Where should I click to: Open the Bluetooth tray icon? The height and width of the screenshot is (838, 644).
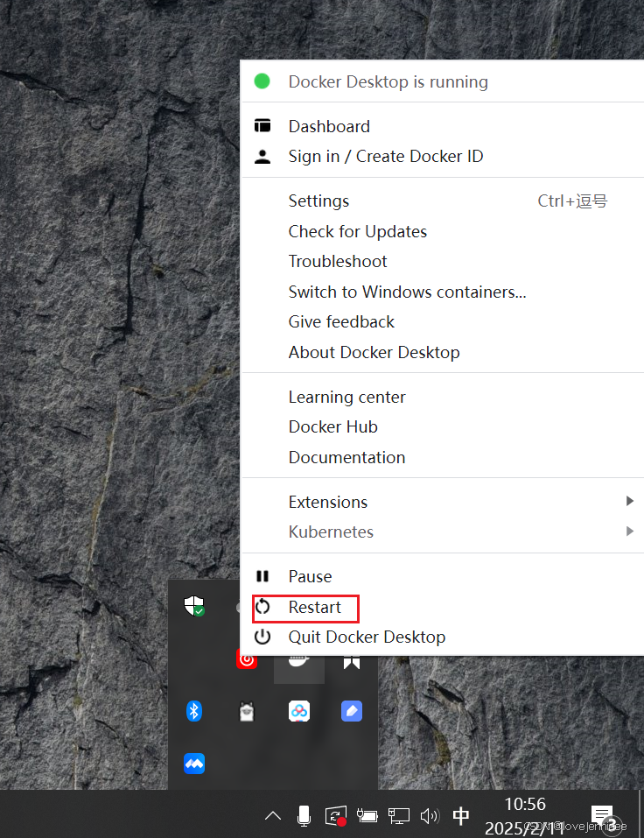point(194,711)
